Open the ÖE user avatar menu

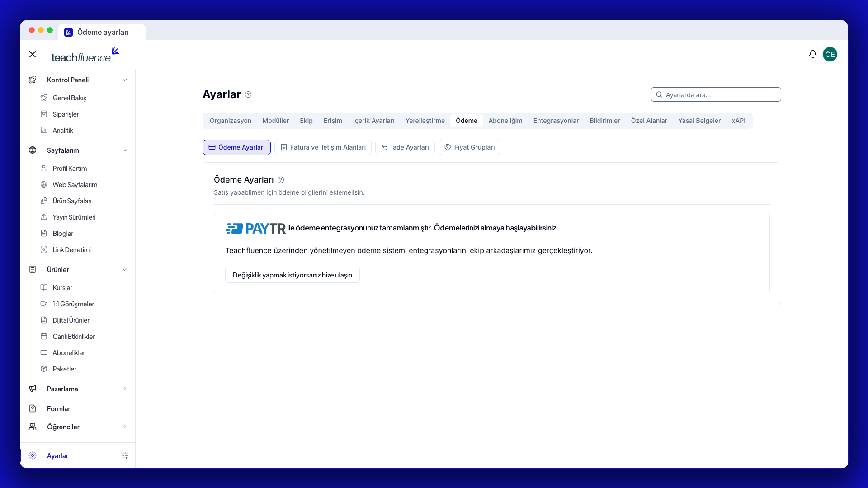pos(830,54)
